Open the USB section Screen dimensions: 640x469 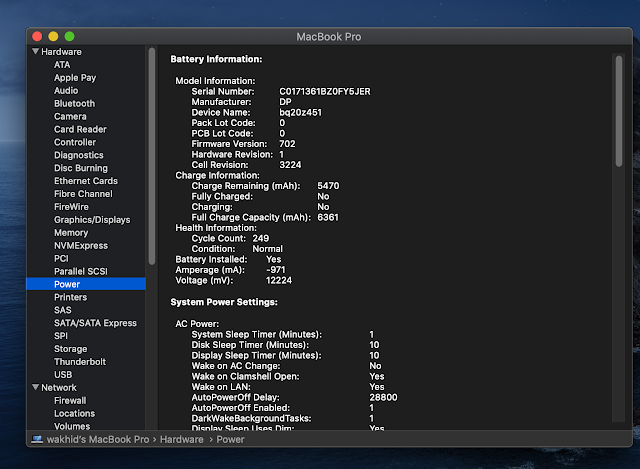coord(63,375)
